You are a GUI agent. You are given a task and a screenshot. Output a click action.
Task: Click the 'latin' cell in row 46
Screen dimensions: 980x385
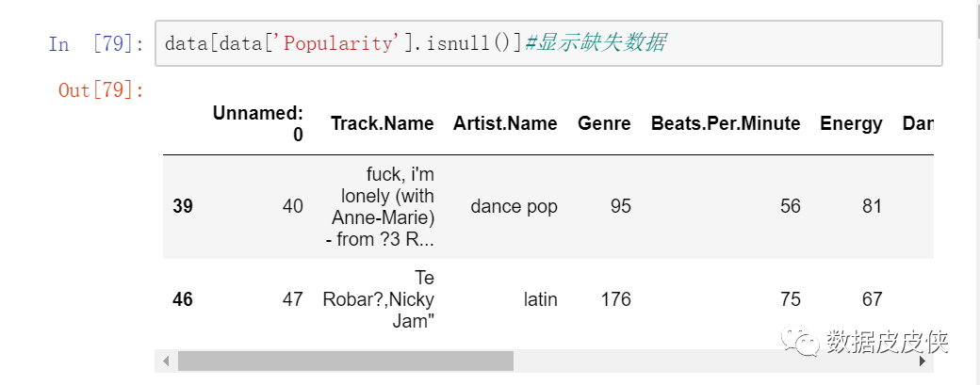pos(541,299)
